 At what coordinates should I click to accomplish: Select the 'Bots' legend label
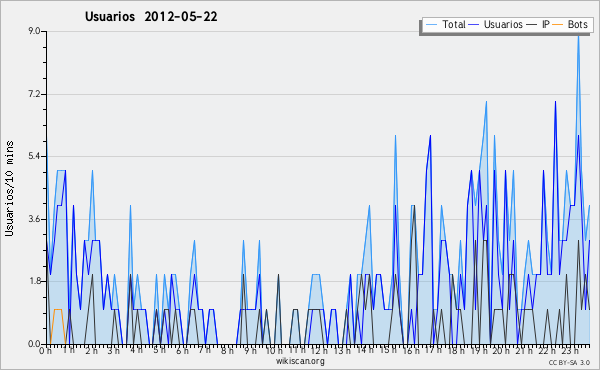click(x=577, y=24)
